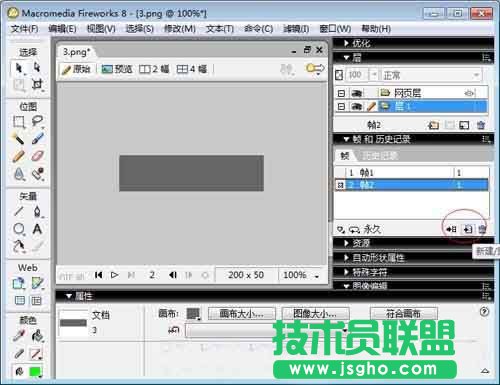
Task: Select the Subselection tool
Action: 37,67
